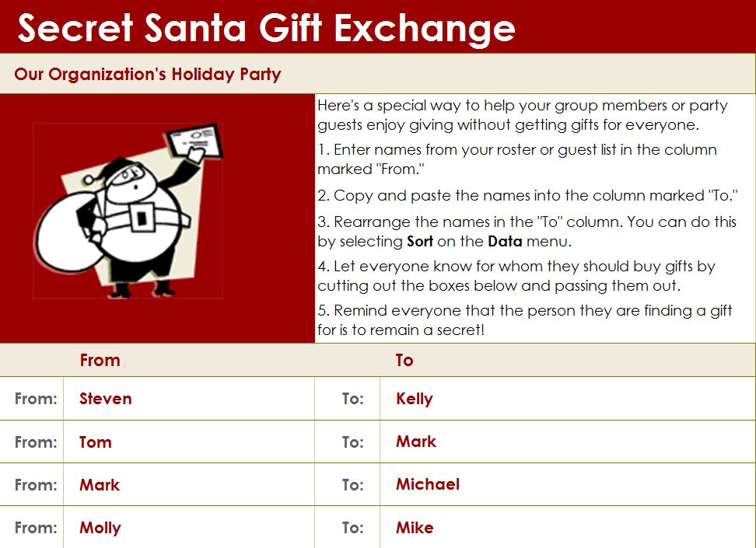Click the bold Data word in instructions

[x=505, y=241]
